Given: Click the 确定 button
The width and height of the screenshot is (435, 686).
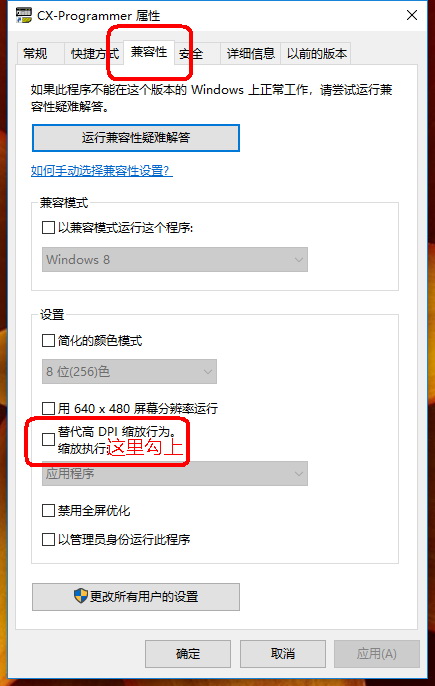Looking at the screenshot, I should pyautogui.click(x=188, y=654).
